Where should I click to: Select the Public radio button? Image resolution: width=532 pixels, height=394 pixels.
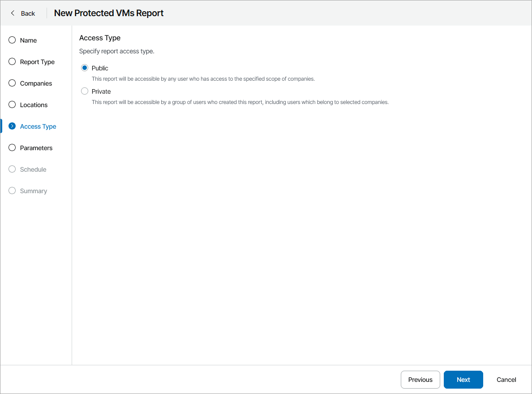[x=85, y=68]
